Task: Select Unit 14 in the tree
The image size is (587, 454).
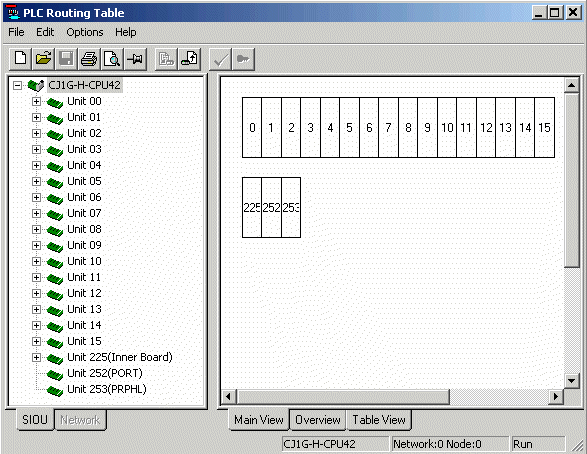Action: (x=84, y=325)
